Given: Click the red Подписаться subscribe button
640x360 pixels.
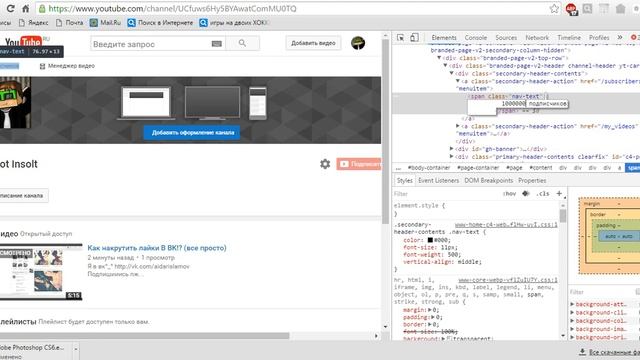Looking at the screenshot, I should coord(359,164).
